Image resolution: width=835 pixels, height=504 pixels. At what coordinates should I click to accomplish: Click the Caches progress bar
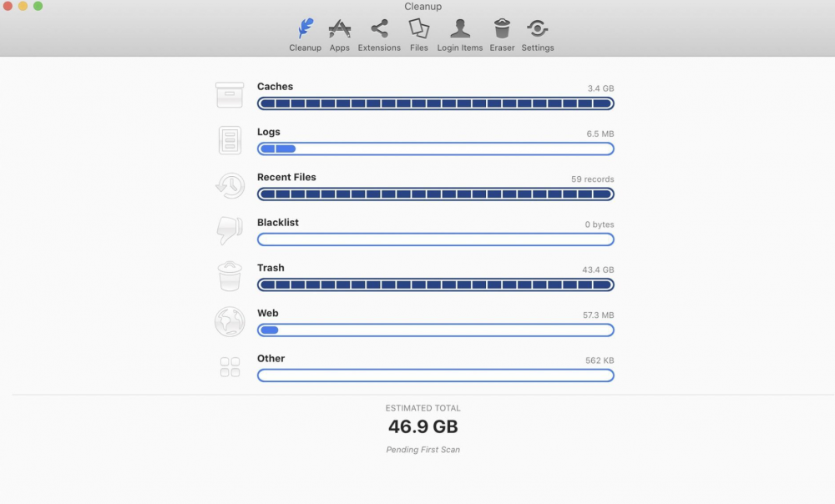tap(436, 103)
